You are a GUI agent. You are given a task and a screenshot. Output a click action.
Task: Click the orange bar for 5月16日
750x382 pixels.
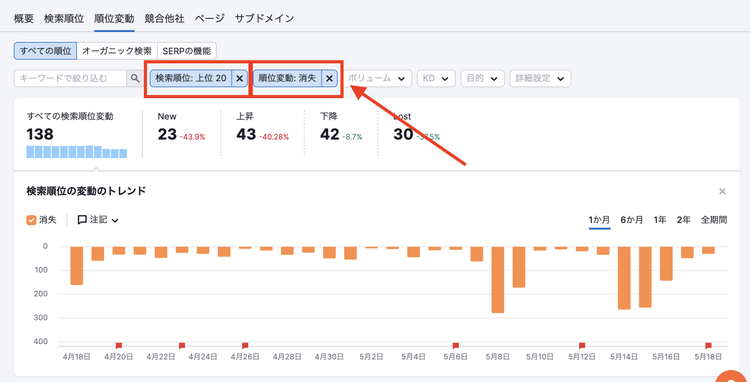point(666,263)
